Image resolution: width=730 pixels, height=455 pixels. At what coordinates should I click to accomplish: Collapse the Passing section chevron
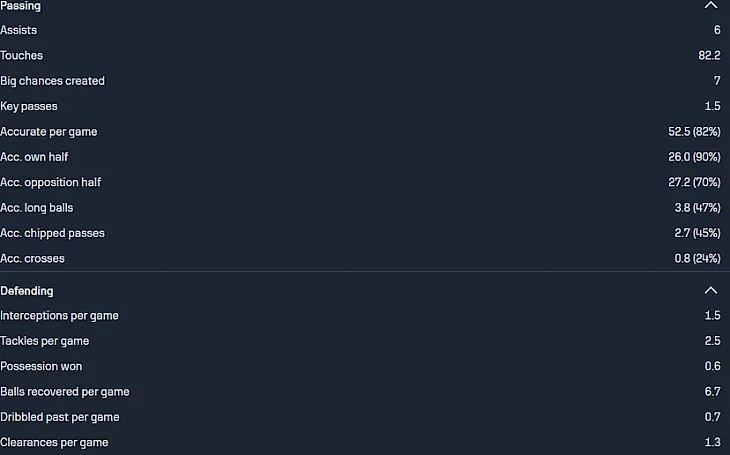(x=710, y=5)
